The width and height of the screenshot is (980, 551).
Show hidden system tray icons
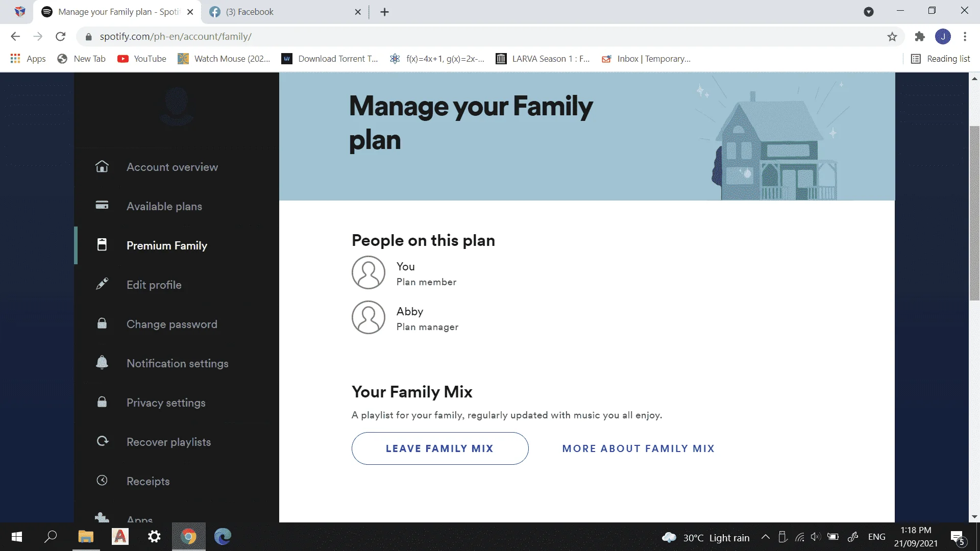765,537
